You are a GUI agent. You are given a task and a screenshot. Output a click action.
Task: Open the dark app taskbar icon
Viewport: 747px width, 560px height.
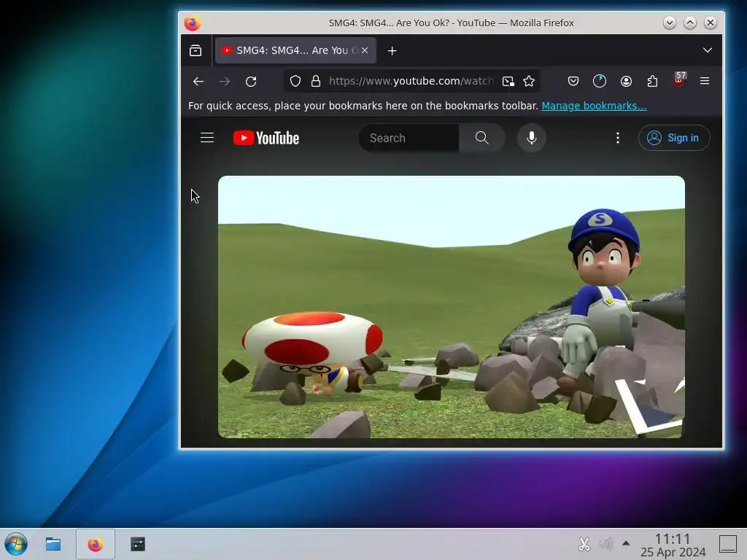pos(138,544)
